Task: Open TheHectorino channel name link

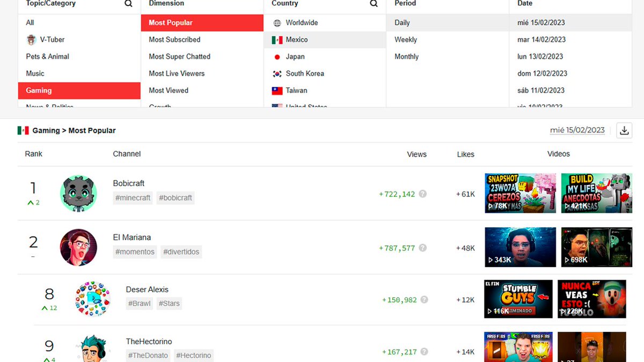Action: click(149, 342)
